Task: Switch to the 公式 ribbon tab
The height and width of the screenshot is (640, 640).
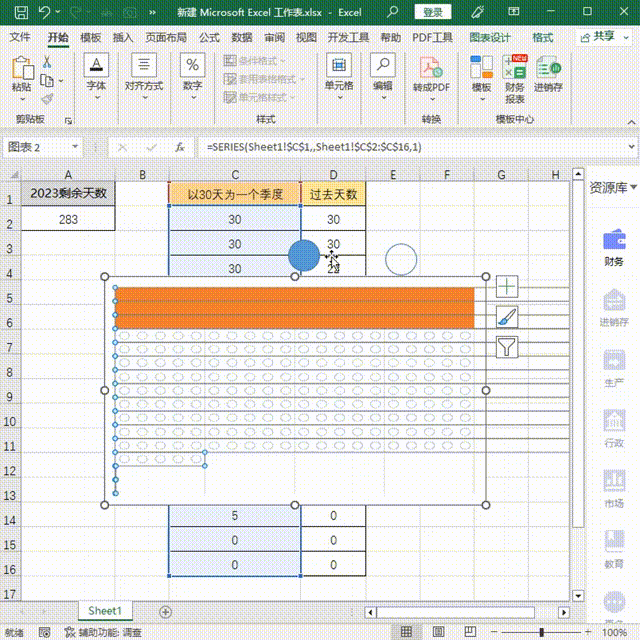Action: pos(209,38)
